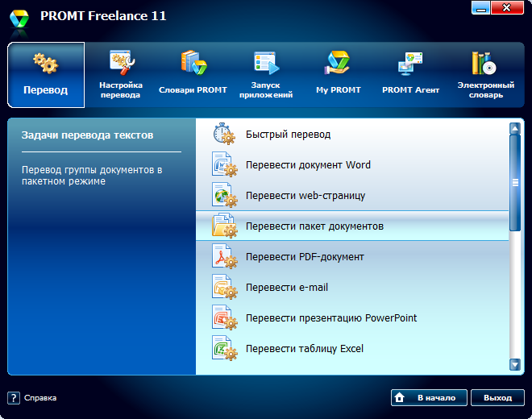Screen dimensions: 532x419
Task: Click the Словари PROMT books icon
Action: pos(193,63)
